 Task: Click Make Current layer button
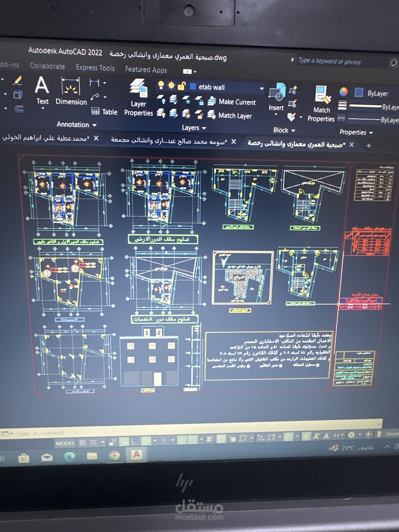[x=231, y=102]
